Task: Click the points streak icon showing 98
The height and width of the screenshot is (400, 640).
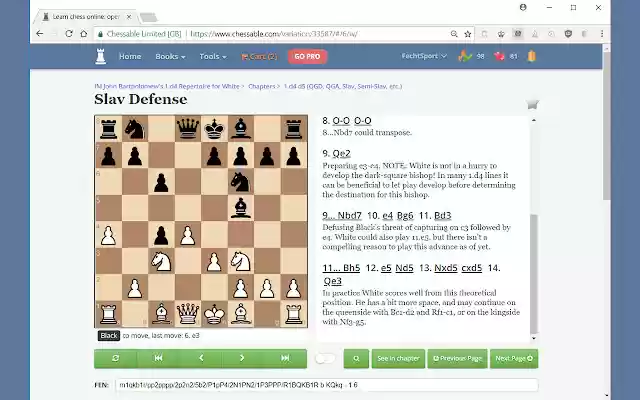Action: (x=465, y=56)
